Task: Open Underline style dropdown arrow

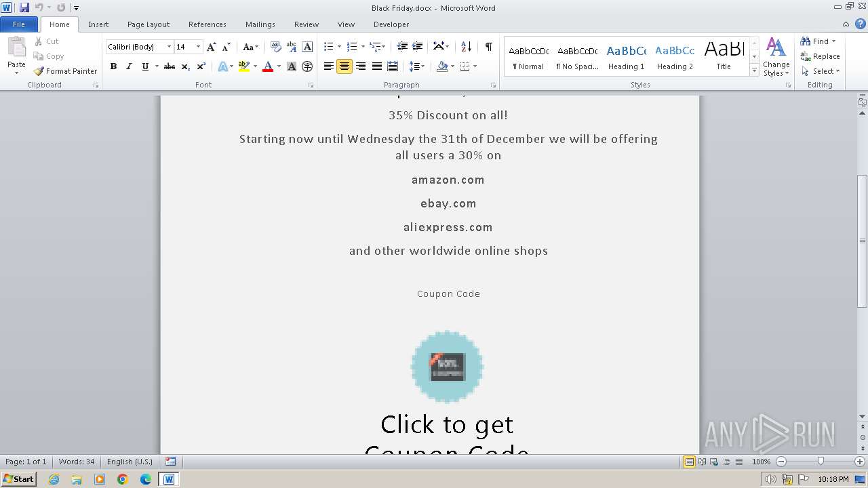Action: pos(157,66)
